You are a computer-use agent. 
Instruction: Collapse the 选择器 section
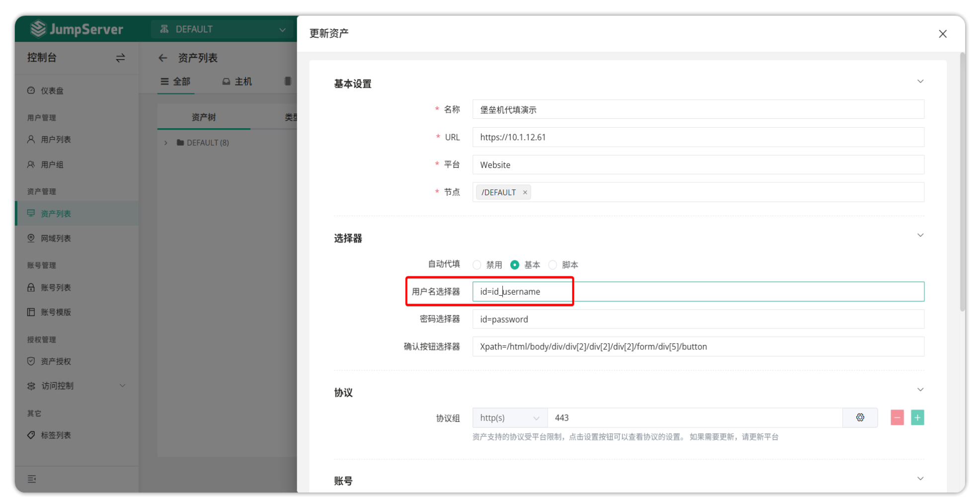(x=920, y=235)
